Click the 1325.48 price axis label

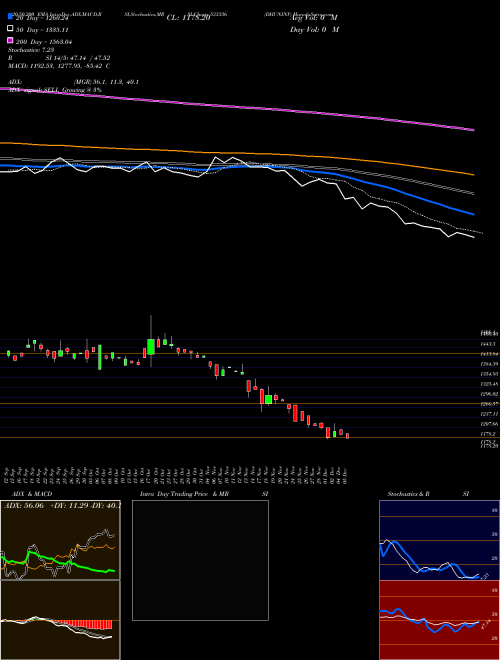[x=489, y=384]
